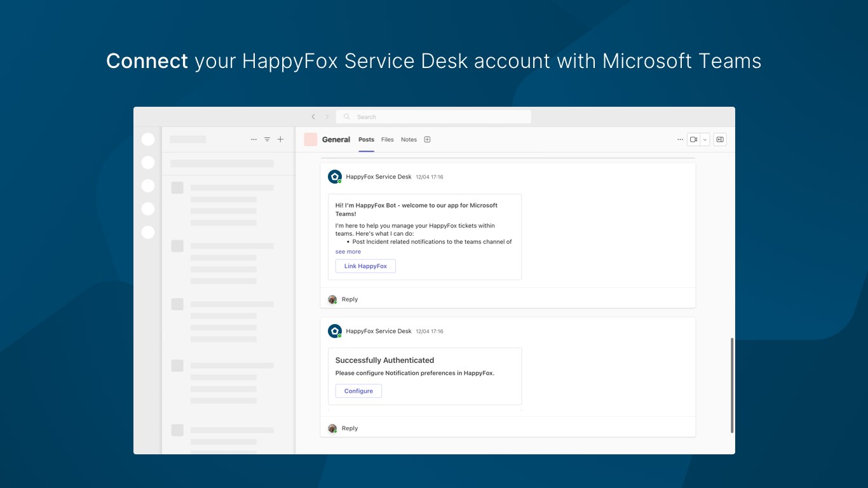Add a new tab with the plus icon
The height and width of the screenshot is (488, 868).
tap(427, 140)
